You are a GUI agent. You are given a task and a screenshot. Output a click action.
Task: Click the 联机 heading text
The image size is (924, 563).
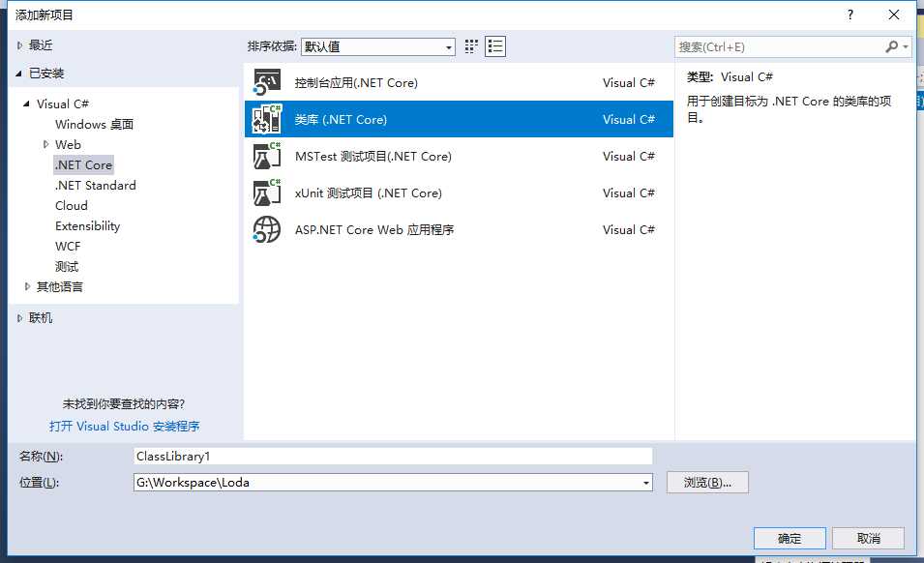point(41,318)
